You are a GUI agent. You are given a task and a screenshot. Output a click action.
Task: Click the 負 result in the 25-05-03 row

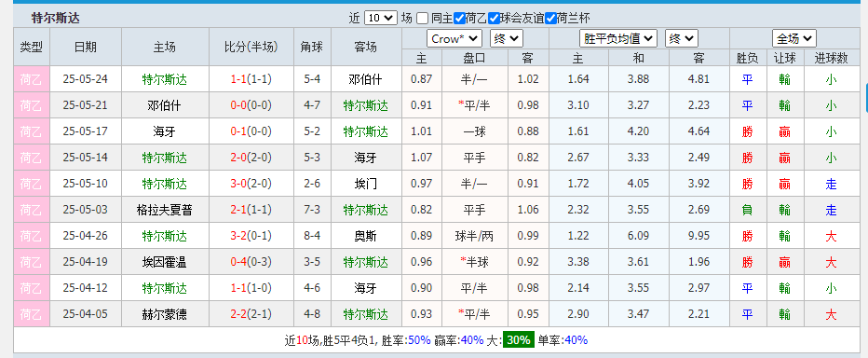tap(747, 210)
